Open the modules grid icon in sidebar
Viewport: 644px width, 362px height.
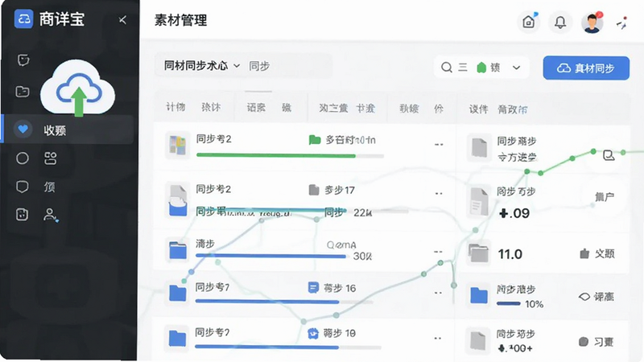click(50, 158)
